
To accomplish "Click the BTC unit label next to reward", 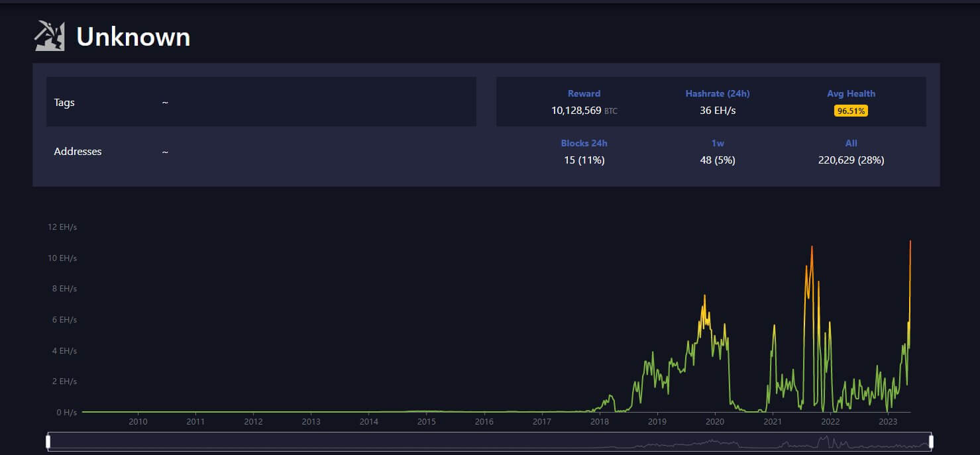I will click(611, 111).
